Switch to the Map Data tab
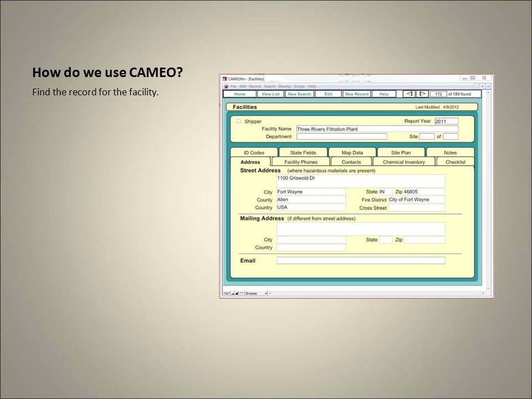The width and height of the screenshot is (532, 399). tap(352, 152)
